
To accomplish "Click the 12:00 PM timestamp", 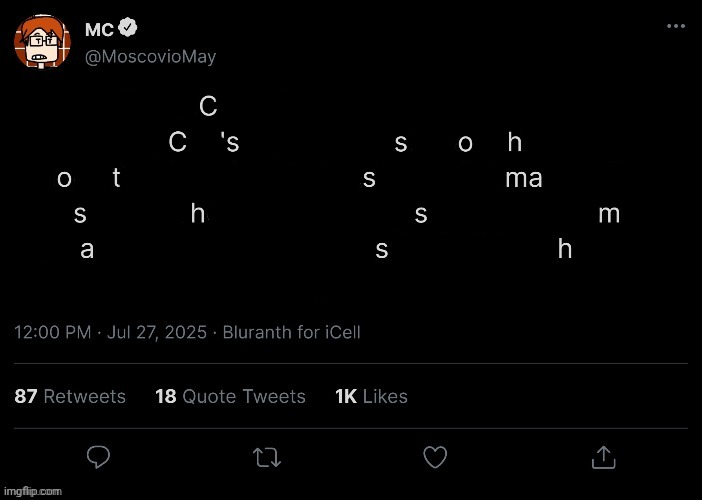I will pyautogui.click(x=53, y=332).
